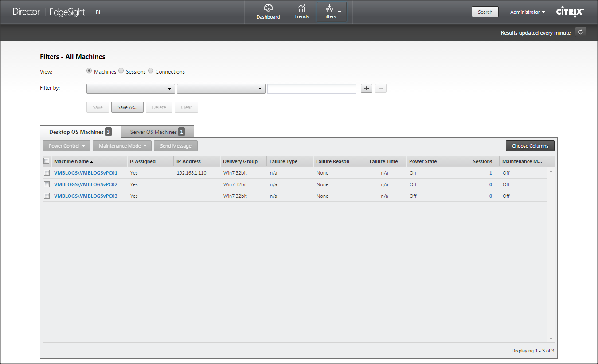Viewport: 598px width, 364px height.
Task: Open the Dashboard gauge icon
Action: point(268,8)
